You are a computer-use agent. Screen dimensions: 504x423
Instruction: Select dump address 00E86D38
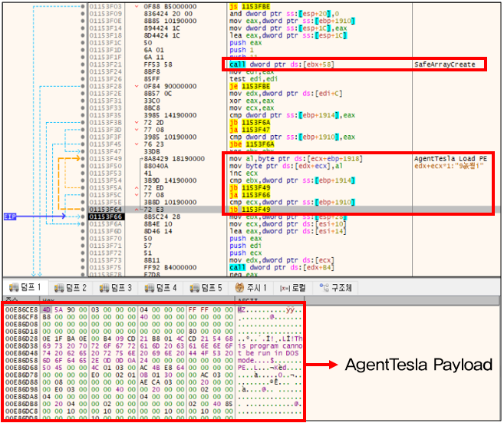[21, 345]
